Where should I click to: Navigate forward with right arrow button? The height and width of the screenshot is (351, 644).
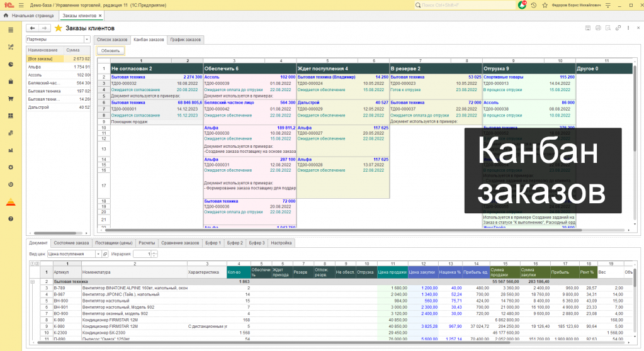[44, 28]
